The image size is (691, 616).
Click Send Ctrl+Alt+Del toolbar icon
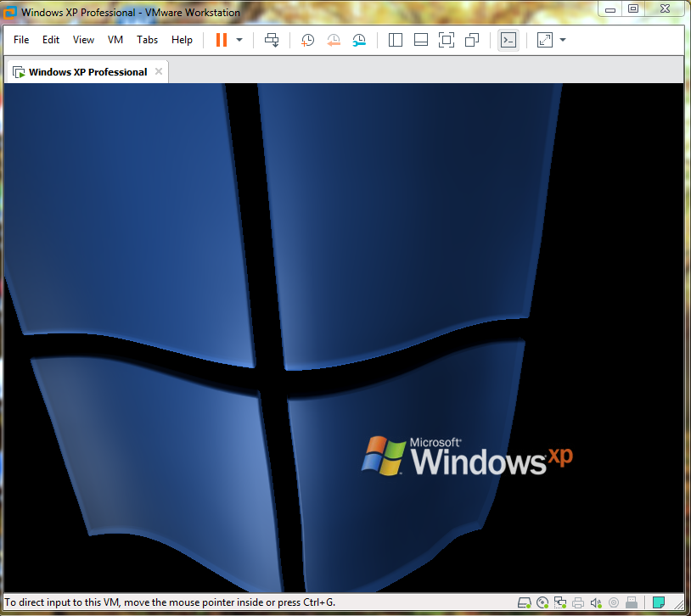(272, 40)
